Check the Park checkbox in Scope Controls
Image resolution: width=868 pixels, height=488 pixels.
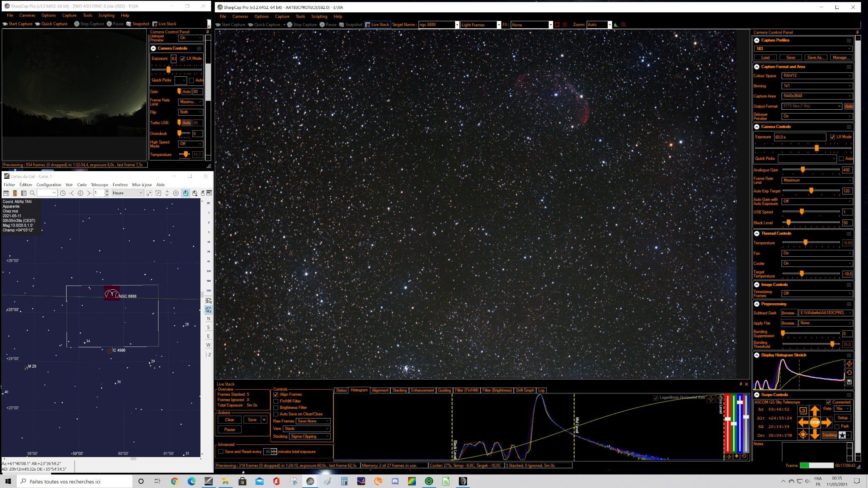coord(837,427)
